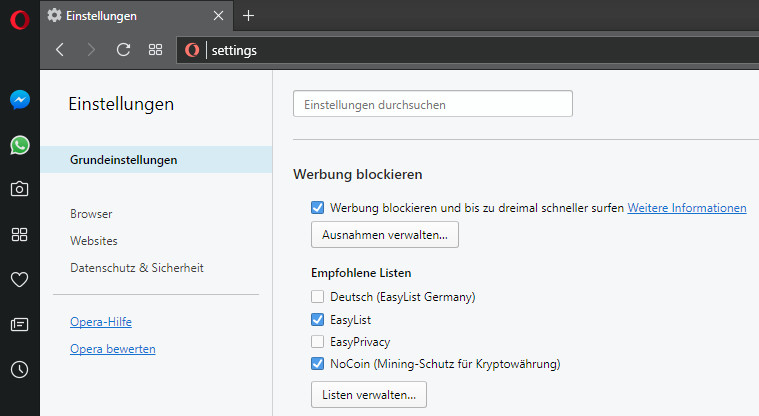759x416 pixels.
Task: Open the Opera main menu logo
Action: (x=19, y=20)
